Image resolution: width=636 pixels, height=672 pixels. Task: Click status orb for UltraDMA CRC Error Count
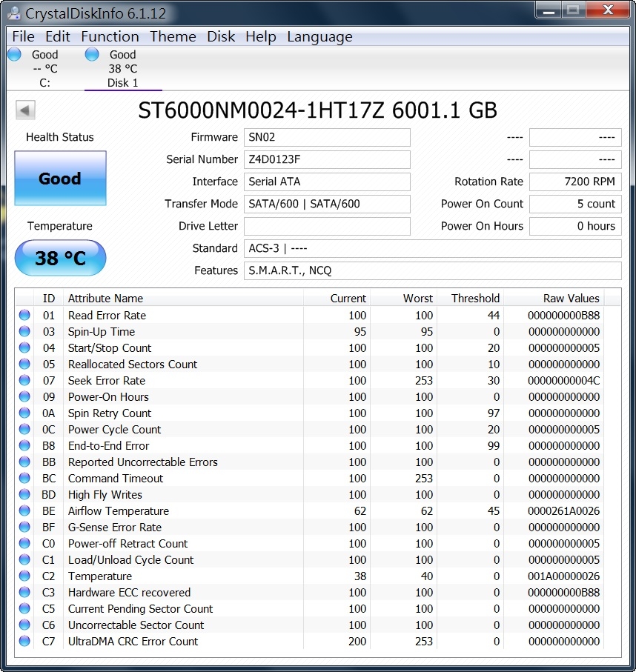point(24,641)
